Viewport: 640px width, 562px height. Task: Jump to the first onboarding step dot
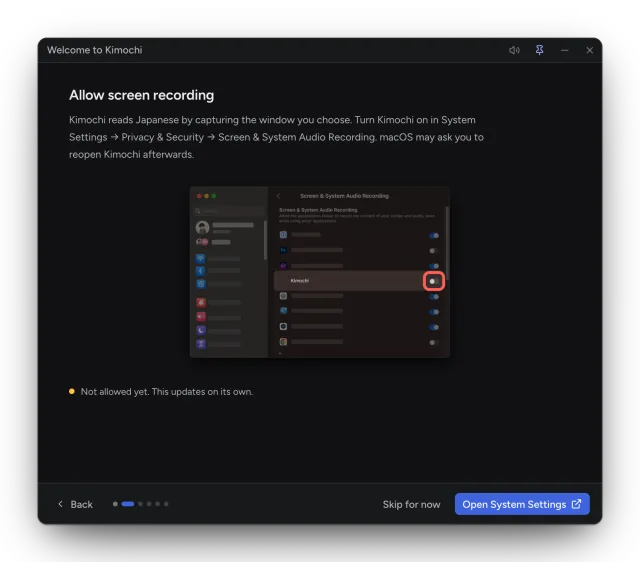115,504
